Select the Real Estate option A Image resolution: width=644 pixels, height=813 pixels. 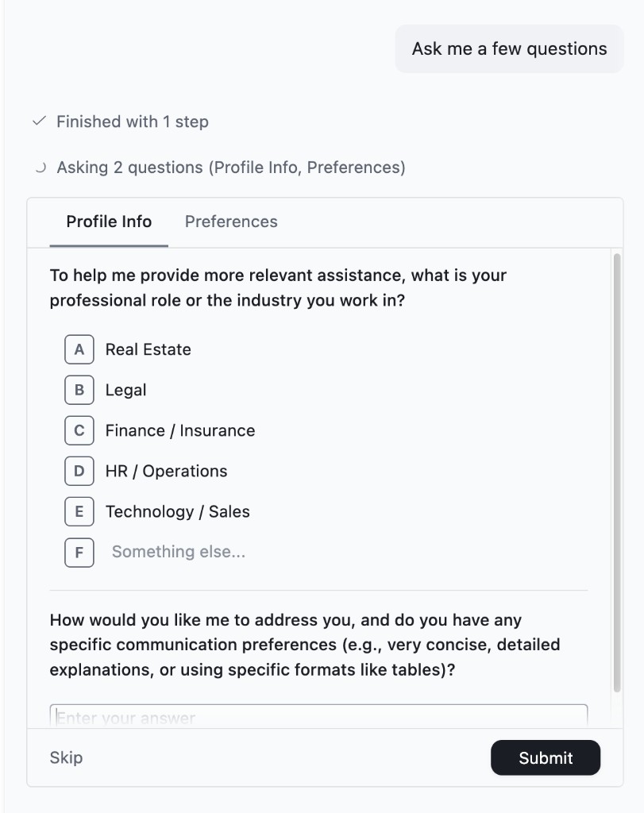(x=148, y=349)
